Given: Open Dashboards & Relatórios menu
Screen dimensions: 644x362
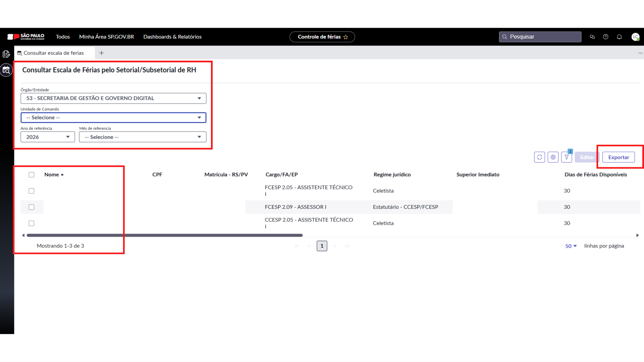Looking at the screenshot, I should 172,37.
